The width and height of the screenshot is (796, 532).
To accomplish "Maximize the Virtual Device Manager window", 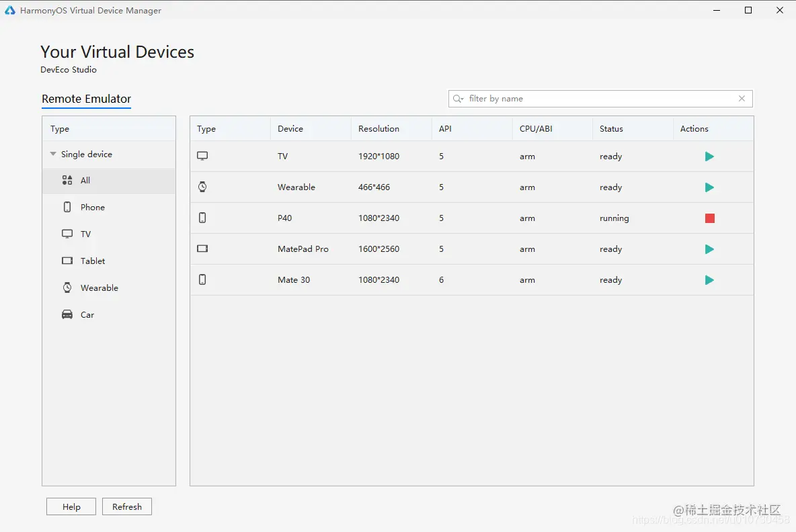I will [x=748, y=10].
